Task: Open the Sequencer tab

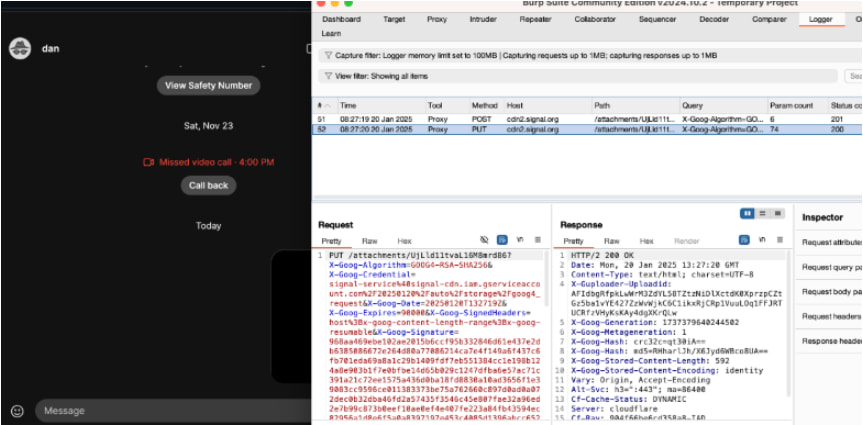Action: coord(657,19)
